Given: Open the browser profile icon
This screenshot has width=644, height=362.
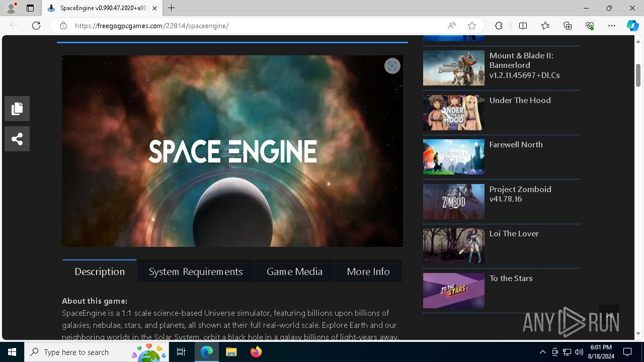Looking at the screenshot, I should 11,8.
